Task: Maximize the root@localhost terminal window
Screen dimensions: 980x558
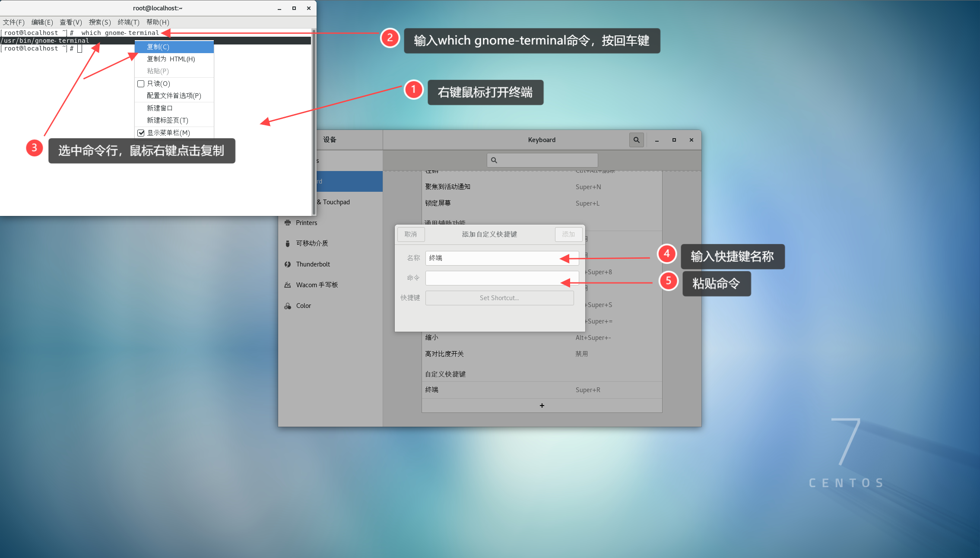Action: [294, 8]
